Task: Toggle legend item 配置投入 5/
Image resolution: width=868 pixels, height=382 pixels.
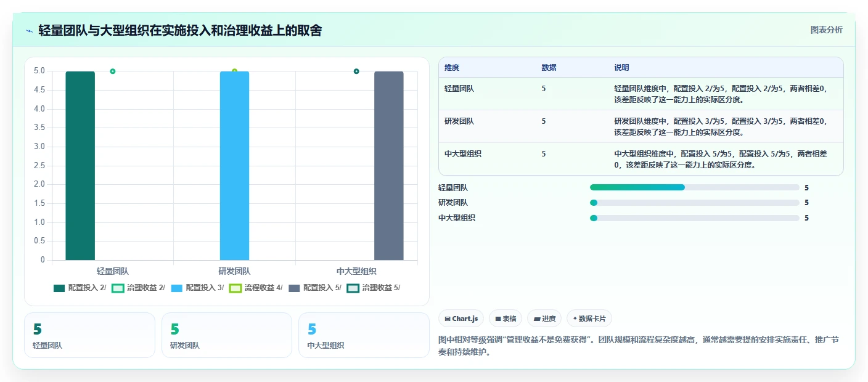Action: 315,288
